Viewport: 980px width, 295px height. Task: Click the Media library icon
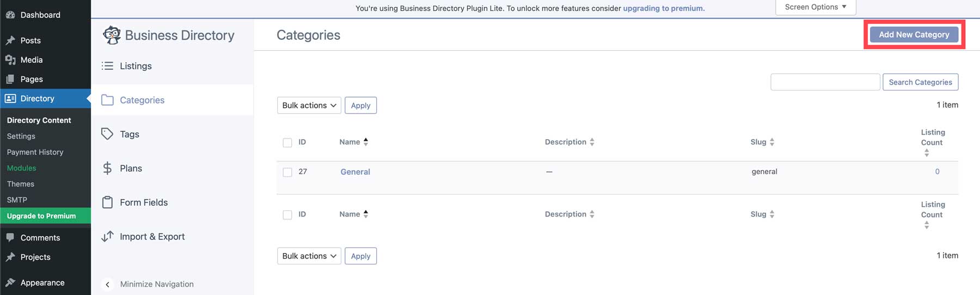click(x=10, y=60)
